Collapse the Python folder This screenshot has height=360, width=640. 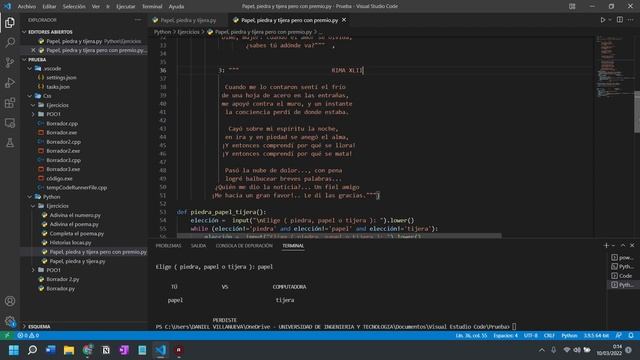30,197
